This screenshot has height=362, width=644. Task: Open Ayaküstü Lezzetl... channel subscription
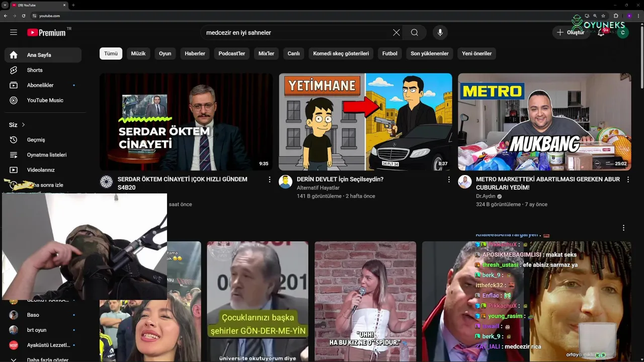[x=43, y=345]
